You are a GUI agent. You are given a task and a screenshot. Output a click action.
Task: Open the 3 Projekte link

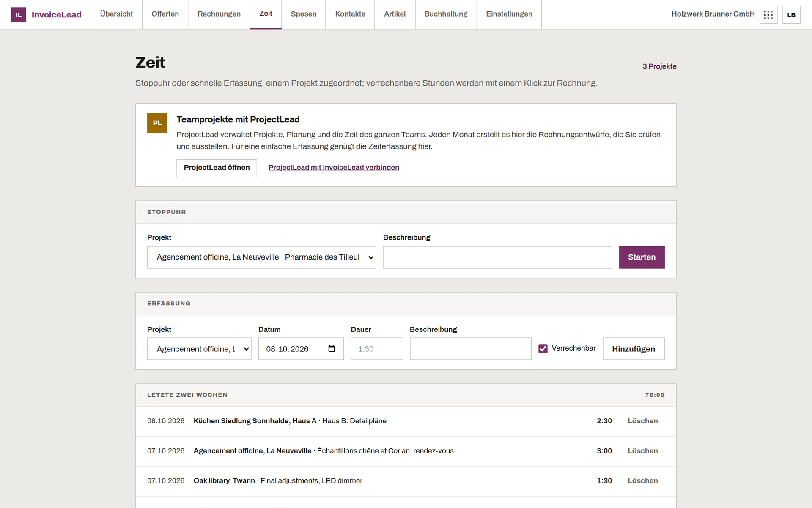click(x=659, y=66)
